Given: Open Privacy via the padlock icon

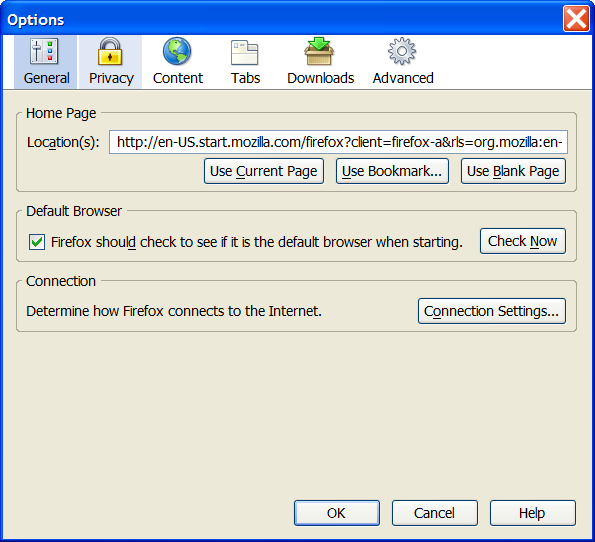Looking at the screenshot, I should click(110, 51).
